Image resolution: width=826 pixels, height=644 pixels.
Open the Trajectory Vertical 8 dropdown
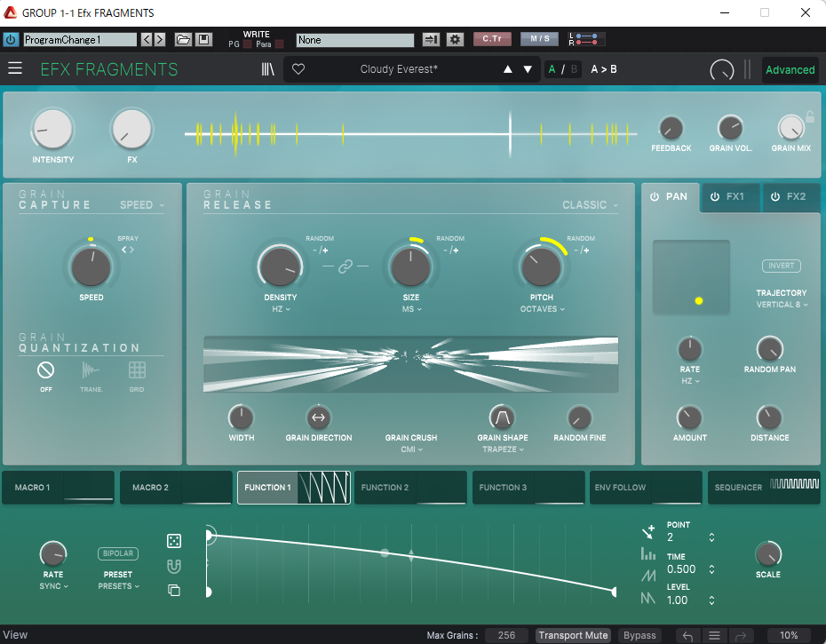(782, 305)
